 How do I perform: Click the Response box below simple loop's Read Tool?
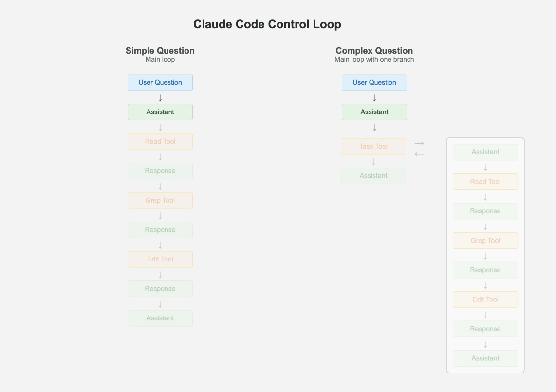point(160,171)
